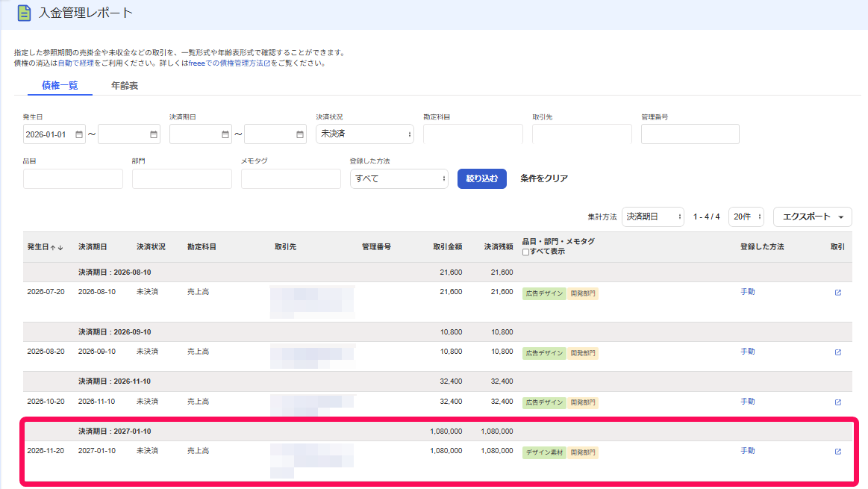Click 手動 link in 2026-10-20 row
The width and height of the screenshot is (868, 489).
tap(748, 402)
